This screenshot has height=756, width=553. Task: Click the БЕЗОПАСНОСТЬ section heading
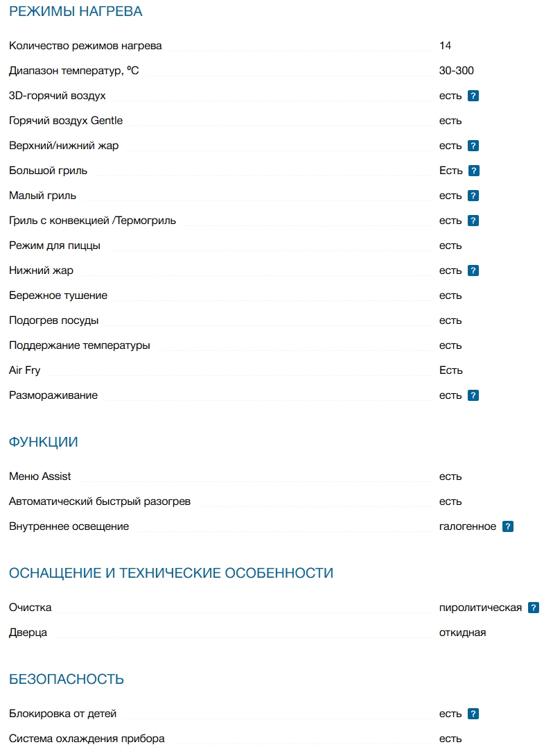67,679
